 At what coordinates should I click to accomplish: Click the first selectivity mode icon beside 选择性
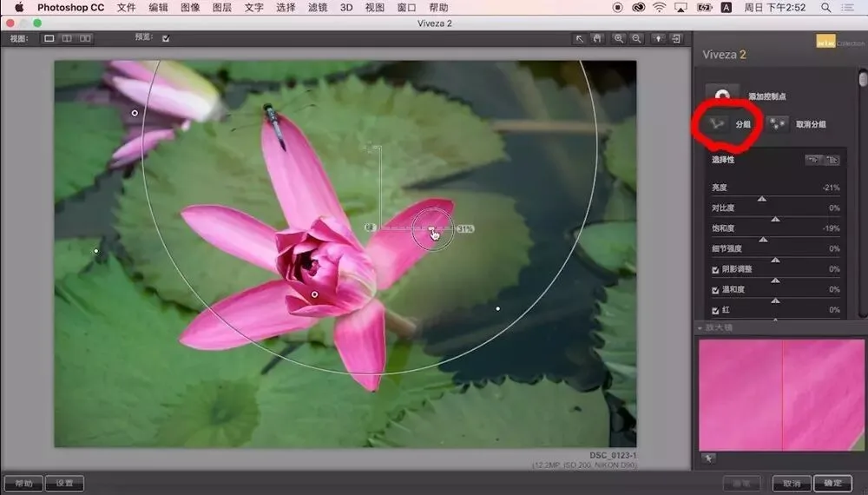click(812, 160)
